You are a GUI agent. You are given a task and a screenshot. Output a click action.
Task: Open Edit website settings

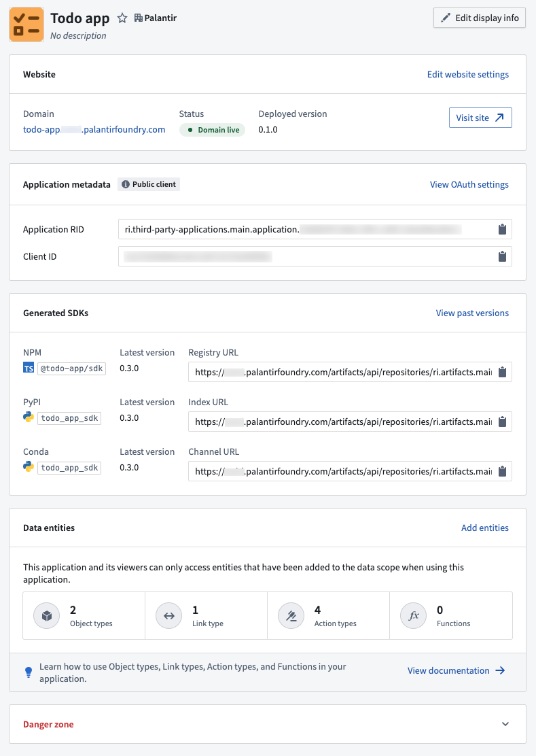tap(467, 74)
